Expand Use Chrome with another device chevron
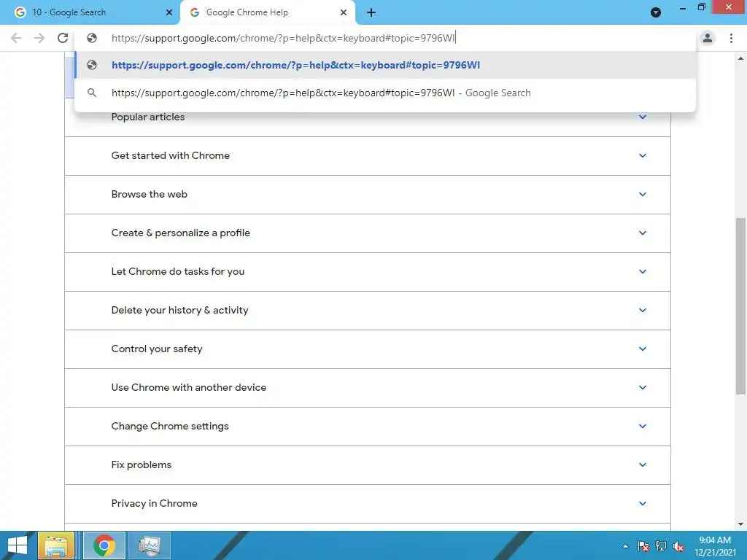Image resolution: width=747 pixels, height=560 pixels. tap(642, 388)
